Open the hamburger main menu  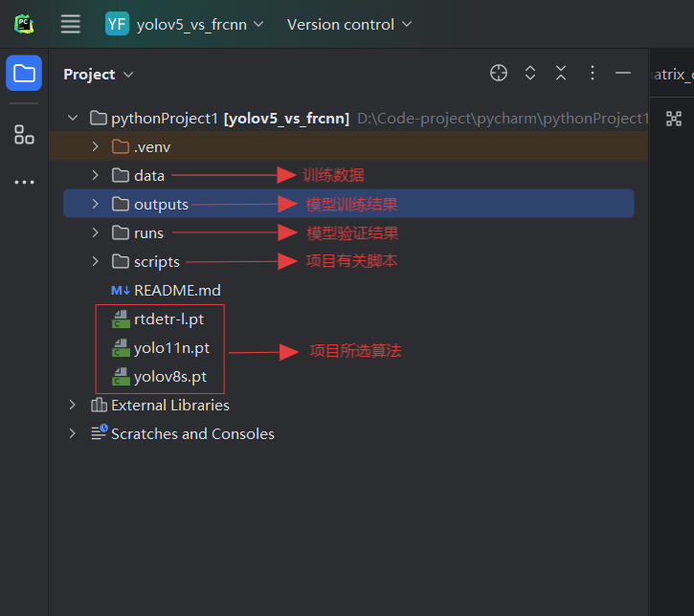point(71,24)
